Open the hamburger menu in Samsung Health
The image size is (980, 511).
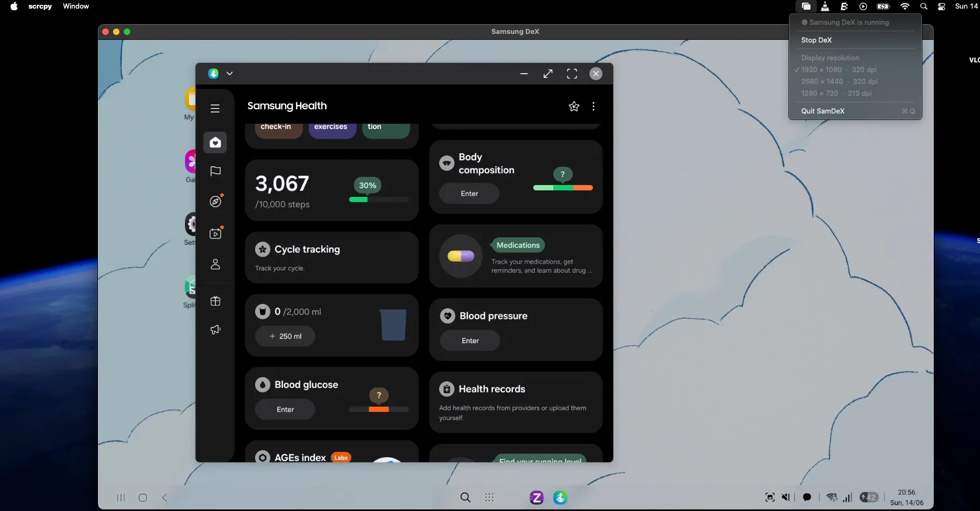(215, 109)
